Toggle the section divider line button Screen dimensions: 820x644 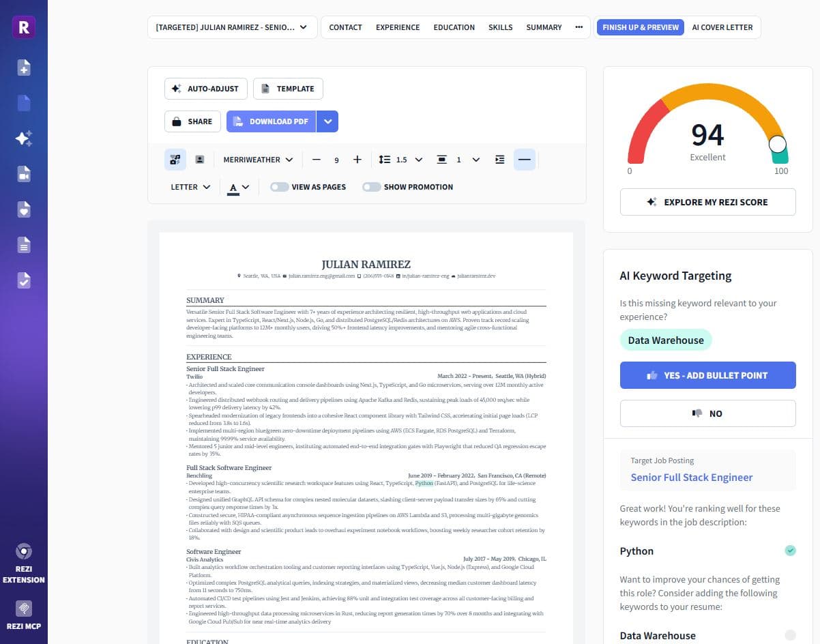[x=525, y=160]
